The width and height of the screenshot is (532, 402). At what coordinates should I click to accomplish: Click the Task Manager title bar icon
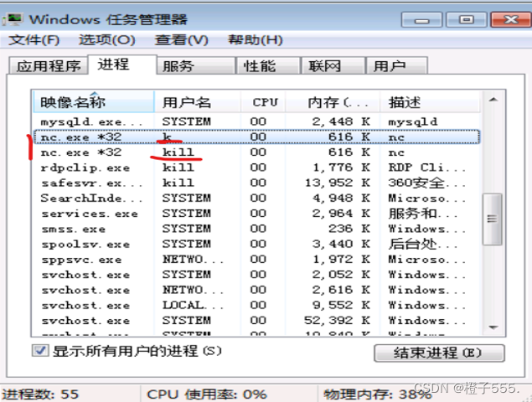point(13,19)
